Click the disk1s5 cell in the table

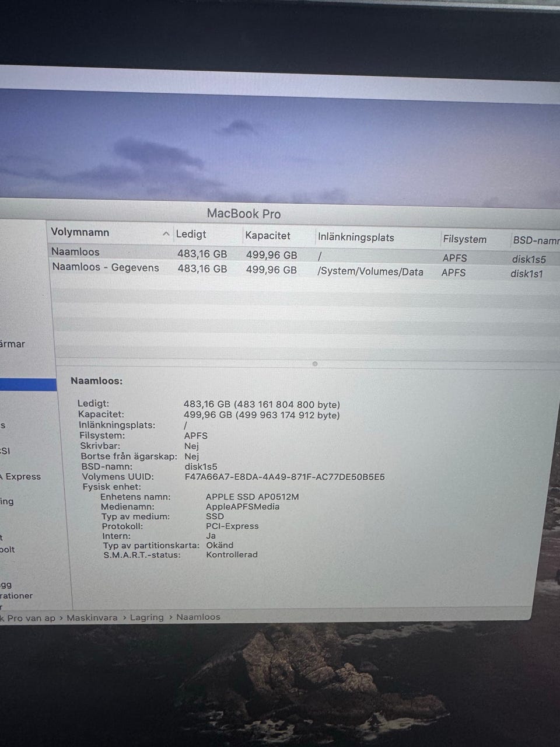click(528, 259)
